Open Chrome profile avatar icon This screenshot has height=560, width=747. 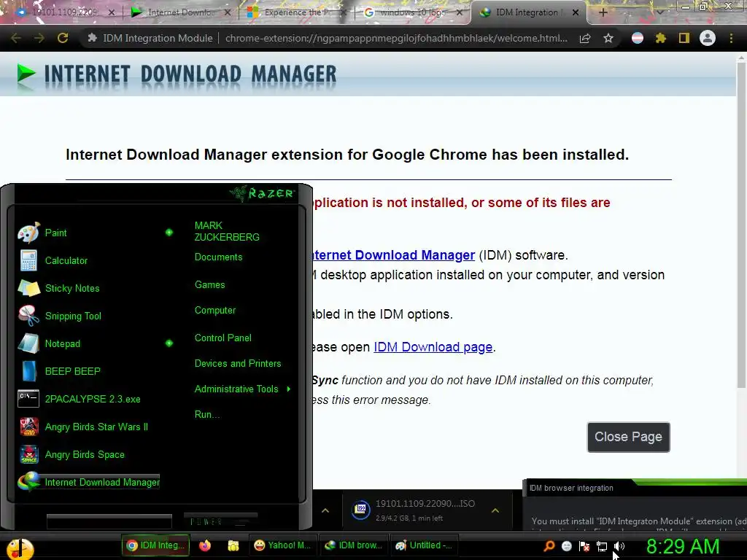(x=708, y=38)
